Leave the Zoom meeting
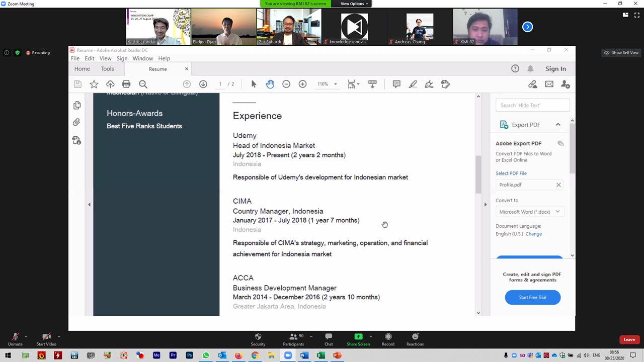This screenshot has width=644, height=362. click(x=629, y=339)
